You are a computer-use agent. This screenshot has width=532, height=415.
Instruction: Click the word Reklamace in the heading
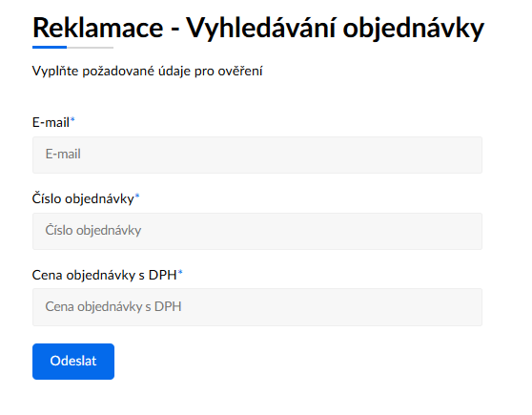(x=97, y=28)
